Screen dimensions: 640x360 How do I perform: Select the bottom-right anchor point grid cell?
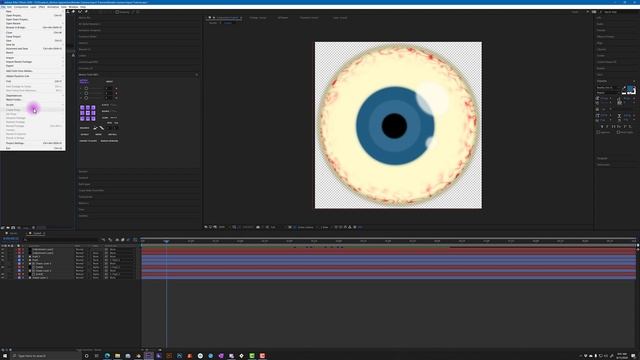93,118
